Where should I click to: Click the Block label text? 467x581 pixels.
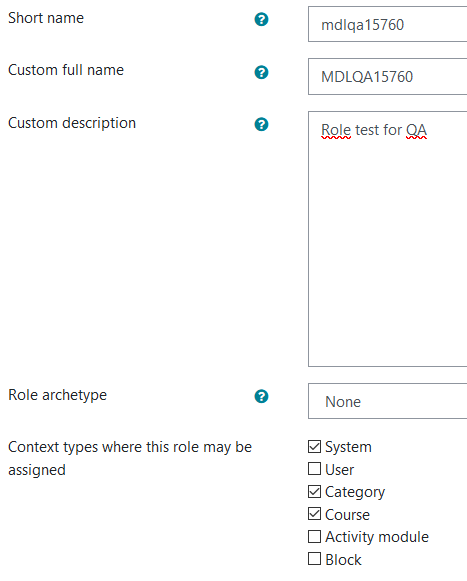point(343,560)
